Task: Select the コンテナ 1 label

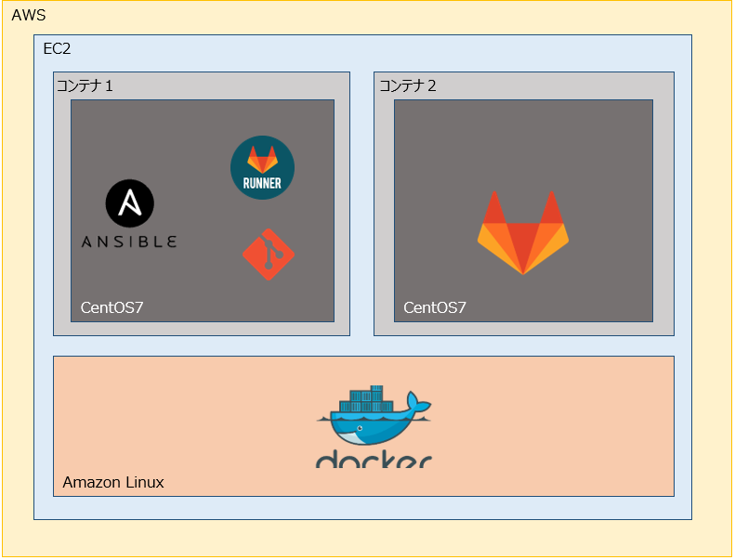Action: pos(85,85)
